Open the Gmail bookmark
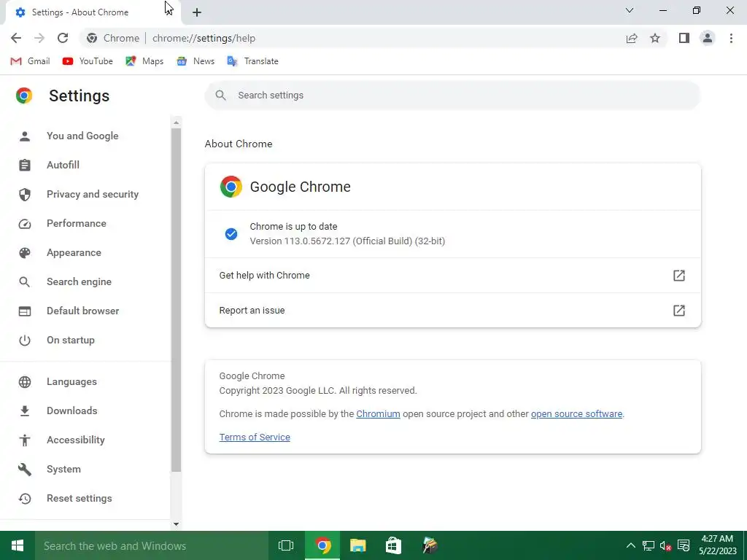 click(30, 61)
